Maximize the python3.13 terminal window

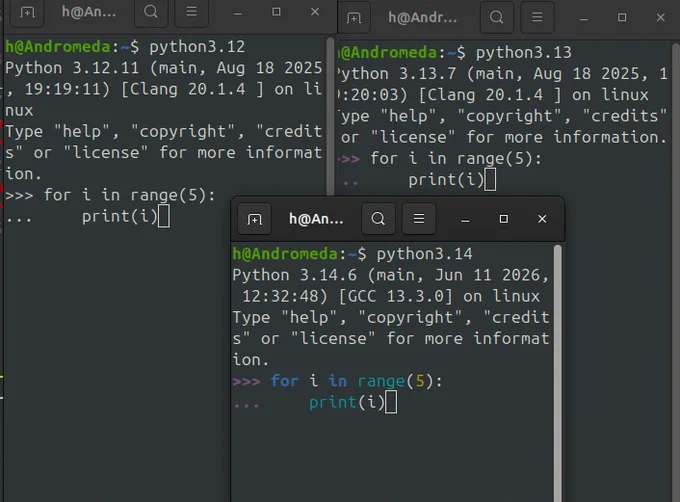pos(622,17)
